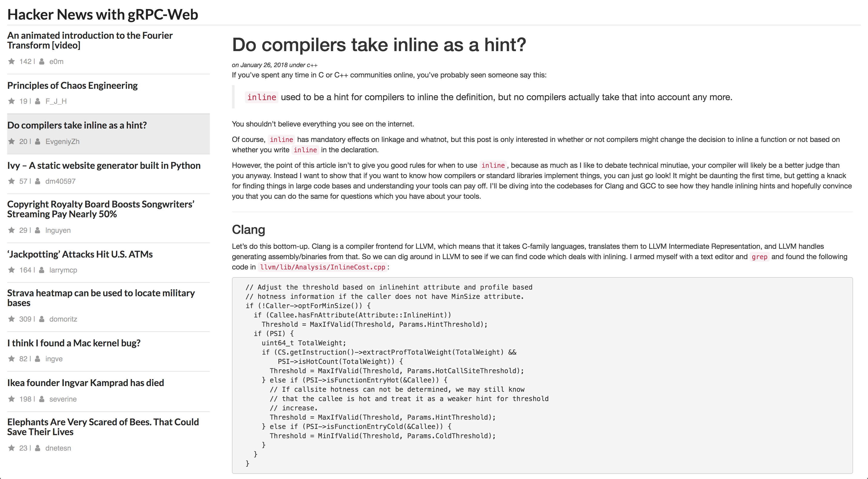The width and height of the screenshot is (868, 479).
Task: Click star icon under Ikea founder story
Action: tap(11, 399)
